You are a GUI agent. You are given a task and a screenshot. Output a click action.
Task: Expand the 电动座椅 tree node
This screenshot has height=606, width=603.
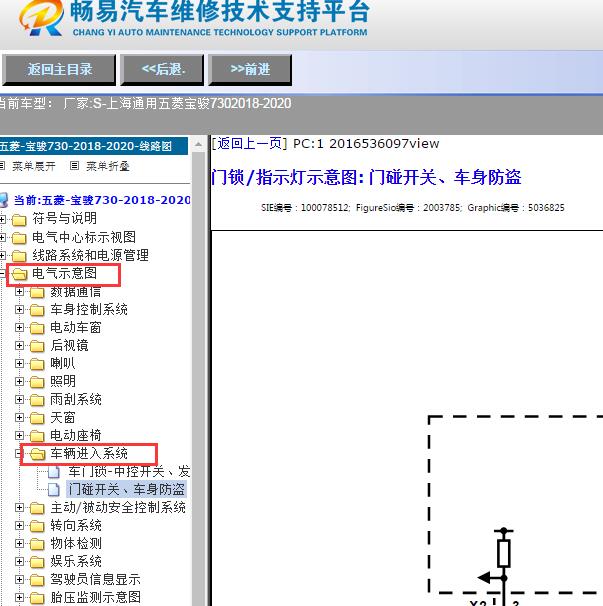[x=19, y=435]
